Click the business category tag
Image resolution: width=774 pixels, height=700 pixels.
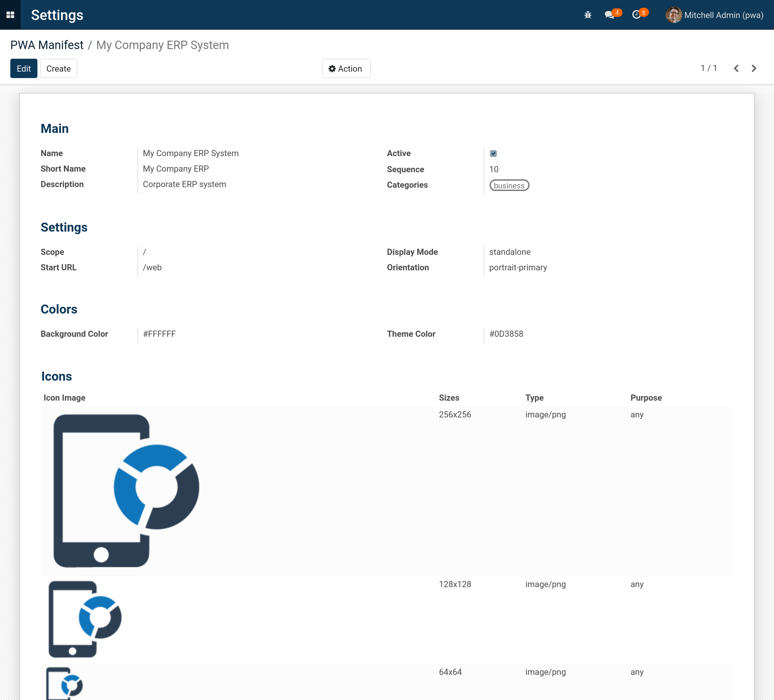click(509, 185)
